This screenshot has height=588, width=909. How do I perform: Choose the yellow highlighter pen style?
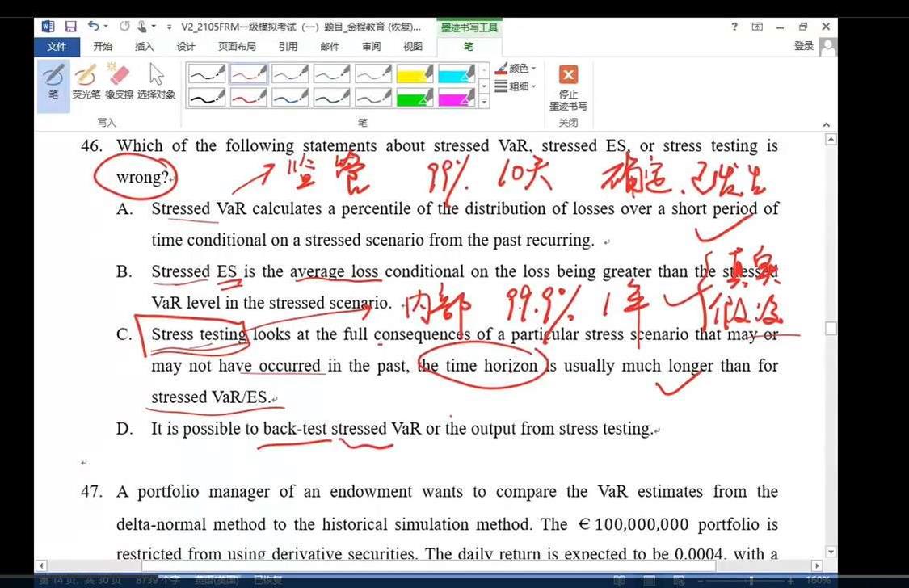[x=415, y=74]
